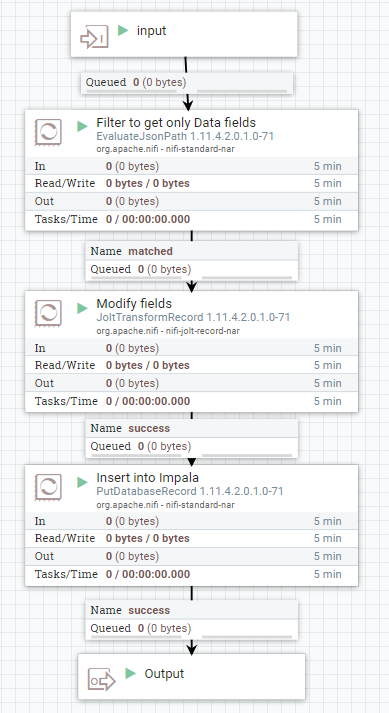Click Tasks/Time row of Filter processor
This screenshot has width=389, height=713.
click(192, 219)
